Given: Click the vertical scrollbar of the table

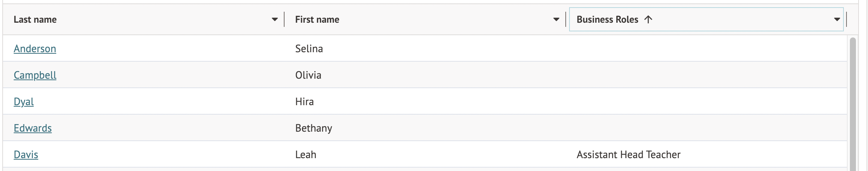Looking at the screenshot, I should coord(852,102).
